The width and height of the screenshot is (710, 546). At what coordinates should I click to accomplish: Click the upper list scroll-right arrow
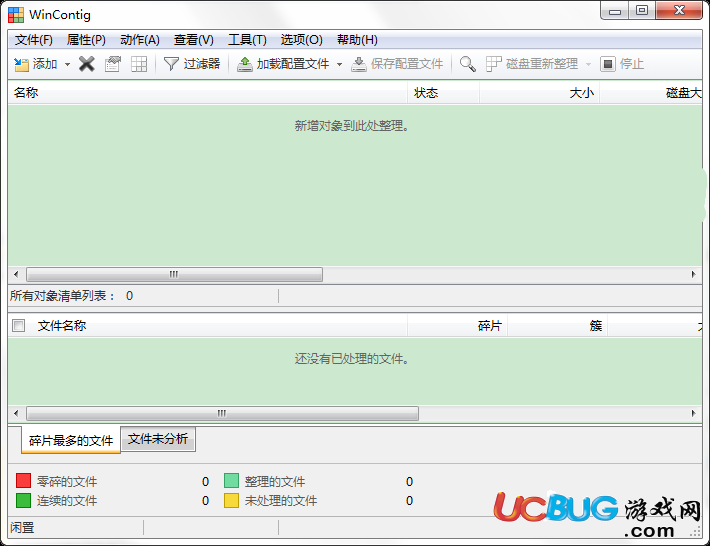click(694, 274)
